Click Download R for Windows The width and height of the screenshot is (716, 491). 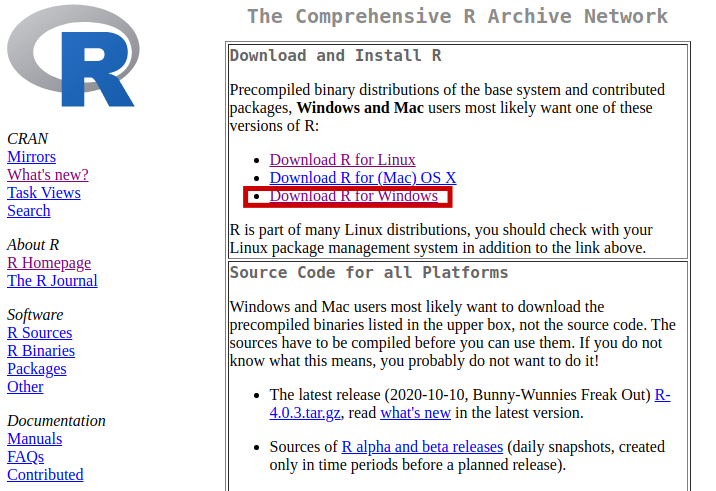point(353,196)
